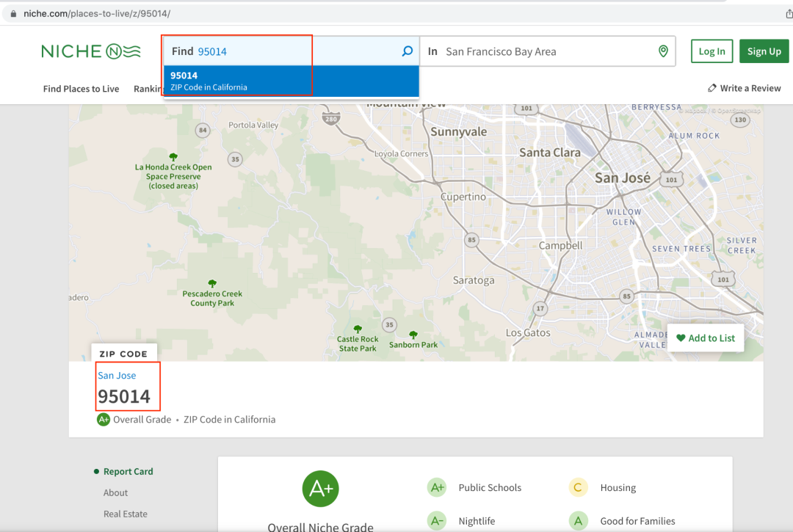Click La Honda Creek Preserve tree marker
This screenshot has width=793, height=532.
point(173,157)
